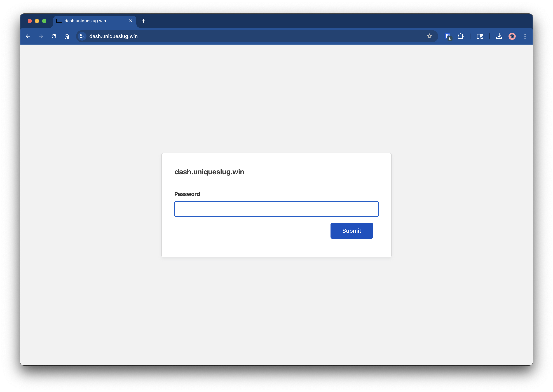Click the red window close button
This screenshot has height=392, width=553.
[30, 21]
